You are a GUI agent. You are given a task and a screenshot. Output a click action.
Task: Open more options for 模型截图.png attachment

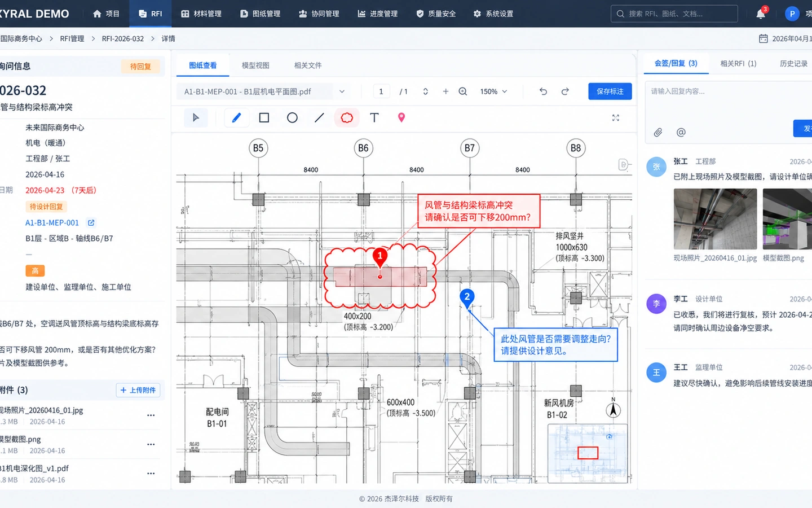click(151, 444)
